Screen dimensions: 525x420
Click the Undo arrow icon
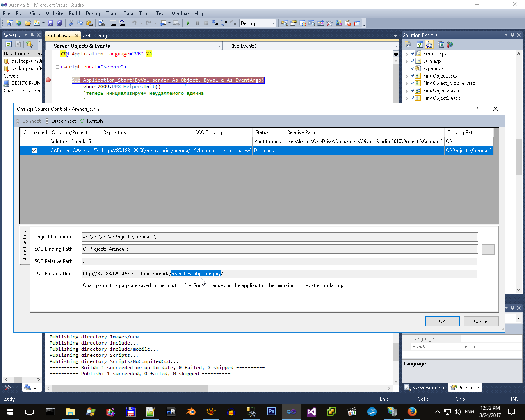click(x=134, y=23)
